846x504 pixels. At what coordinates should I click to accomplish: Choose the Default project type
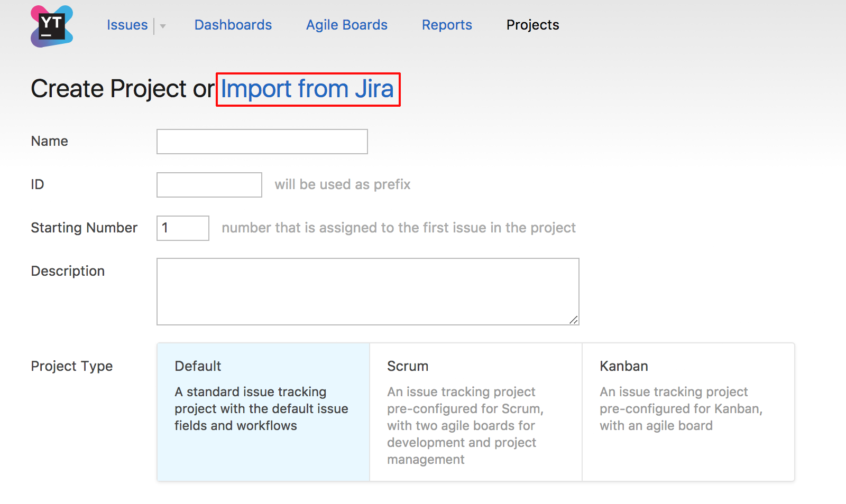click(263, 412)
